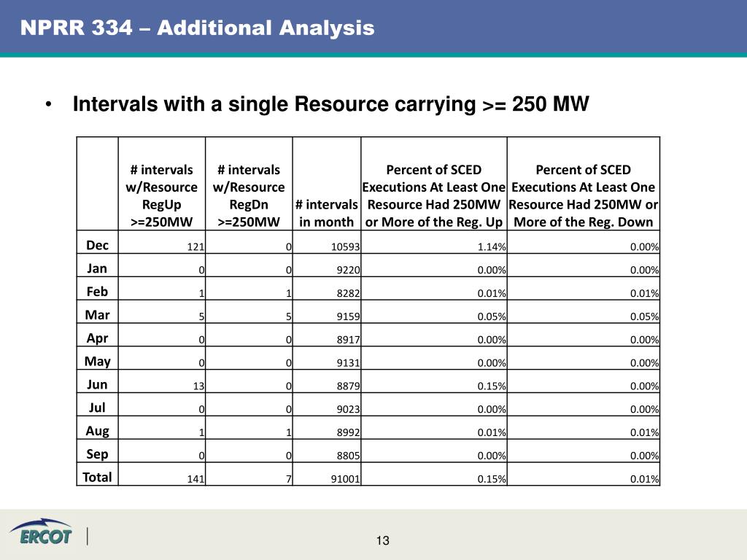Click slide title 'NPRR 334 – Additional Analysis'
This screenshot has height=560, width=747.
pyautogui.click(x=197, y=28)
